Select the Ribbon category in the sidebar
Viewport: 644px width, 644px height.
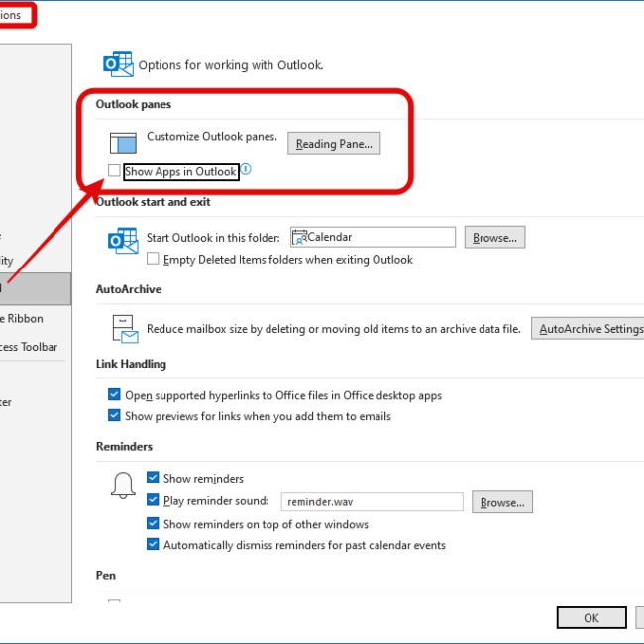pos(22,319)
